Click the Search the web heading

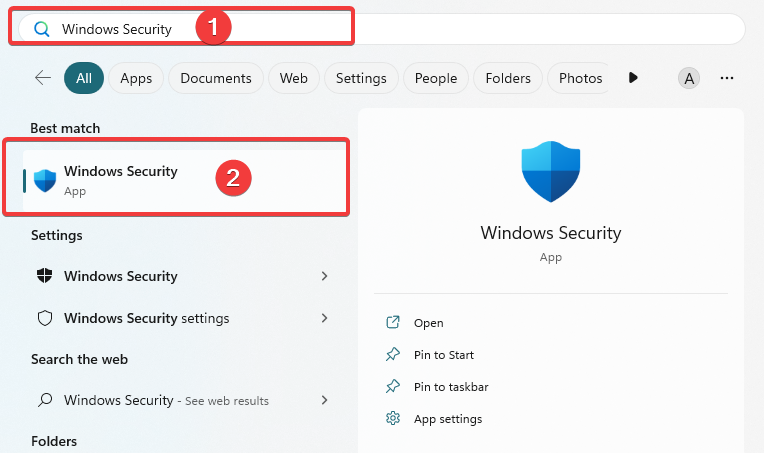click(x=79, y=359)
